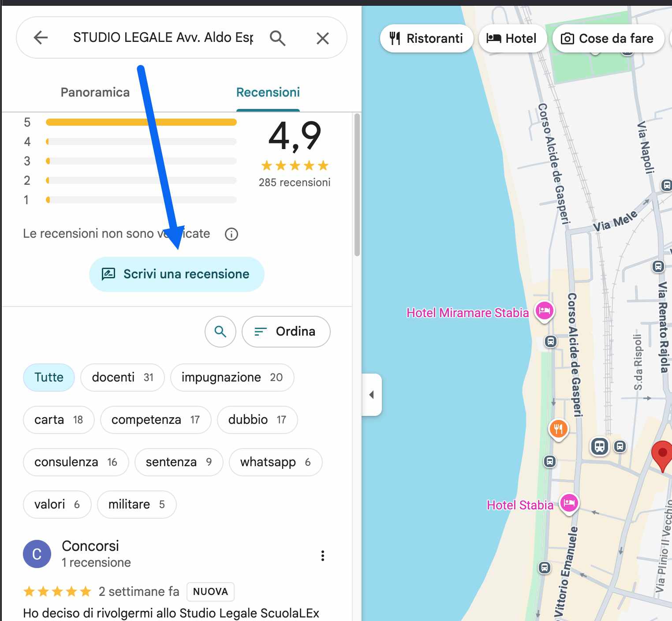Open info icon about unverified reviews
The width and height of the screenshot is (672, 621).
pos(231,234)
